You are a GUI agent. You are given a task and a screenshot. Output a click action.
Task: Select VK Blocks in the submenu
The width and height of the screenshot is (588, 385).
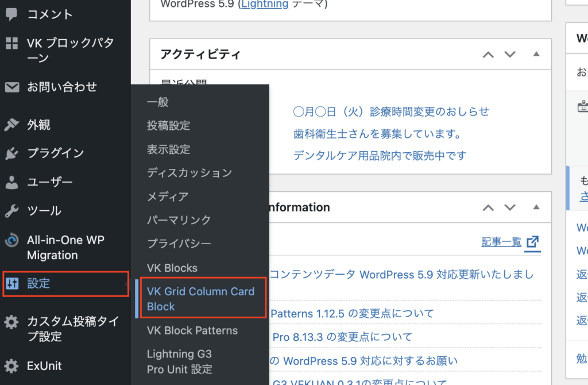tap(172, 268)
